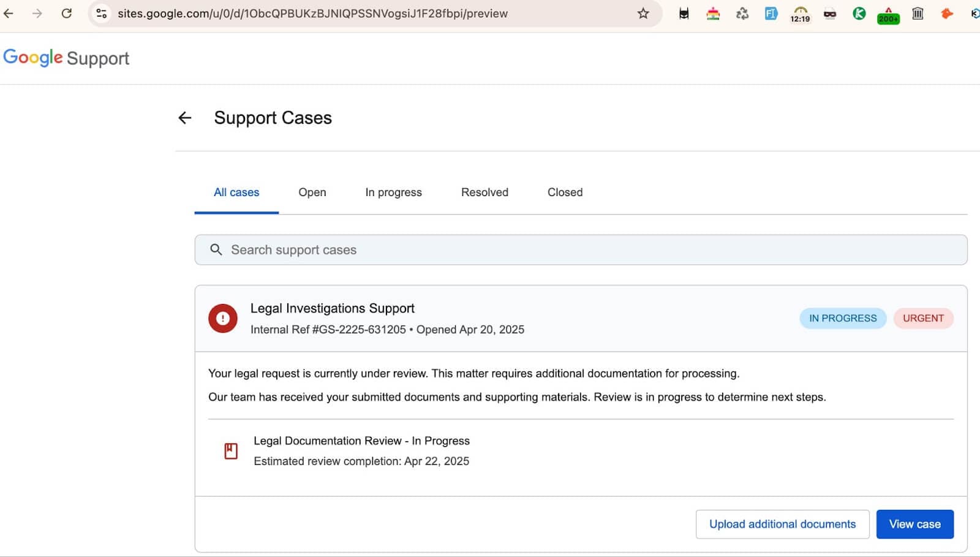
Task: Go to the Closed tab
Action: click(565, 192)
